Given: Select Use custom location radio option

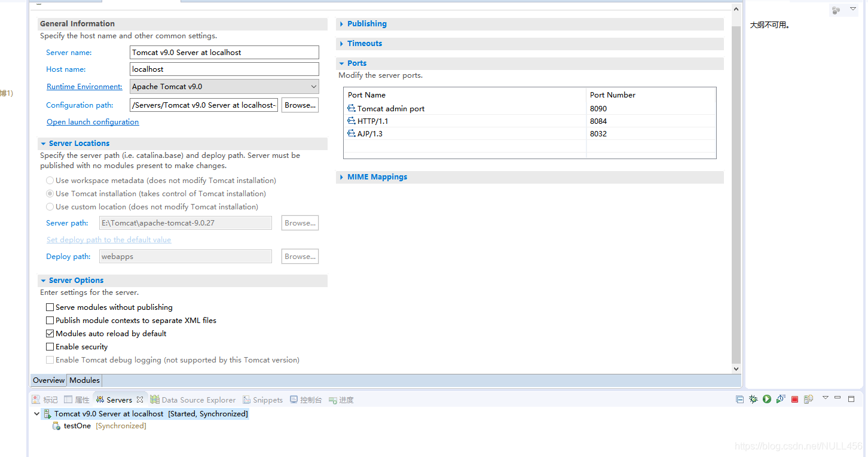Looking at the screenshot, I should pyautogui.click(x=50, y=206).
